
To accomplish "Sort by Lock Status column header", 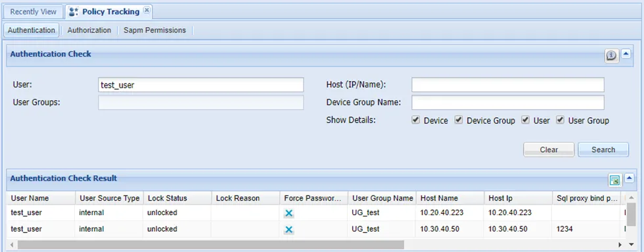I will [x=177, y=198].
